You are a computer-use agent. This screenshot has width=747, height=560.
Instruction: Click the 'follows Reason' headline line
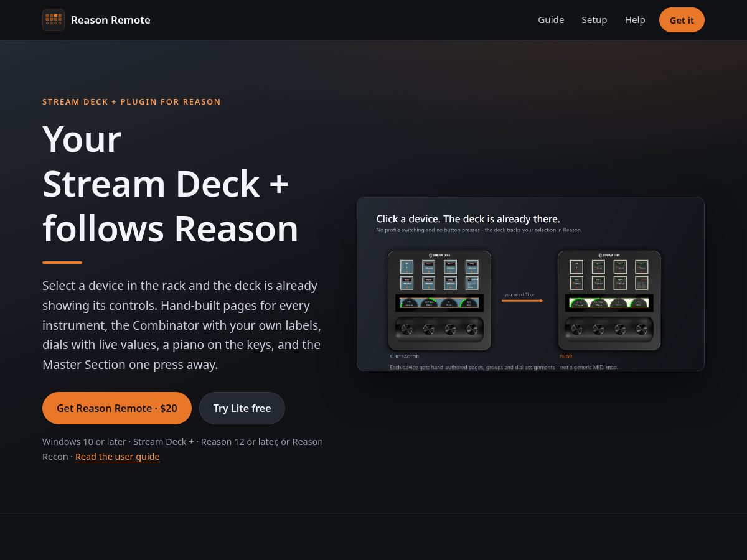171,228
